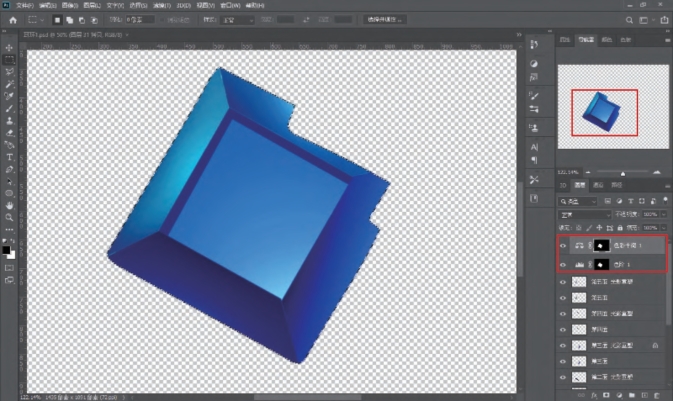Click the 选择并遮住... button
The width and height of the screenshot is (673, 401).
[385, 20]
